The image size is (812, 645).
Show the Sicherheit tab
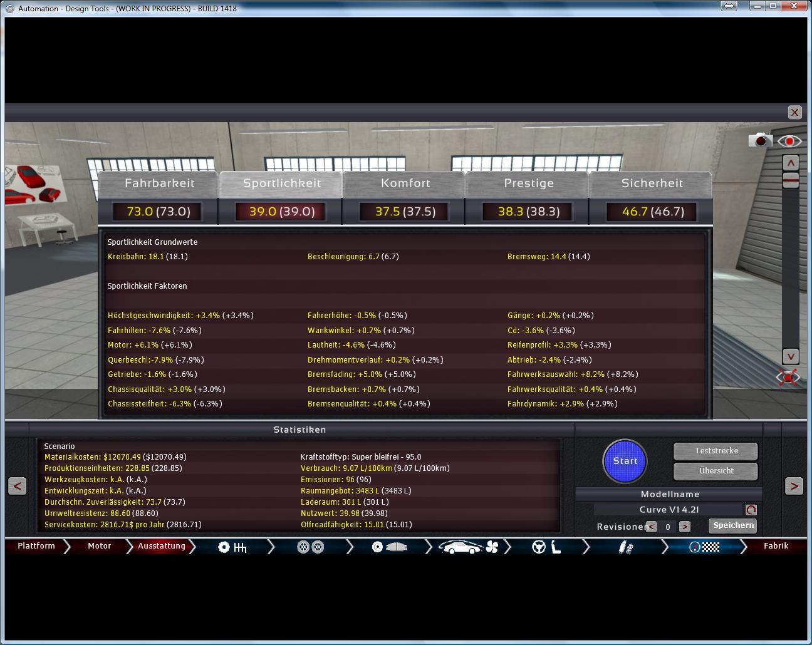652,183
